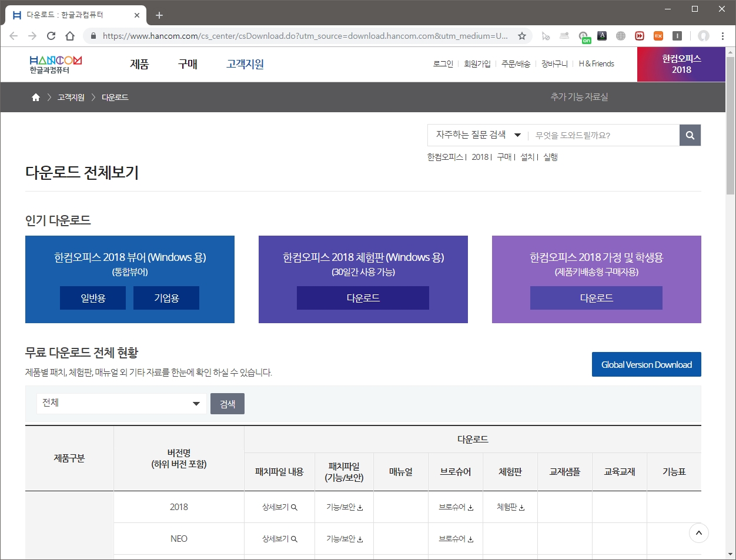Go to browser home icon
This screenshot has width=736, height=560.
click(x=70, y=36)
